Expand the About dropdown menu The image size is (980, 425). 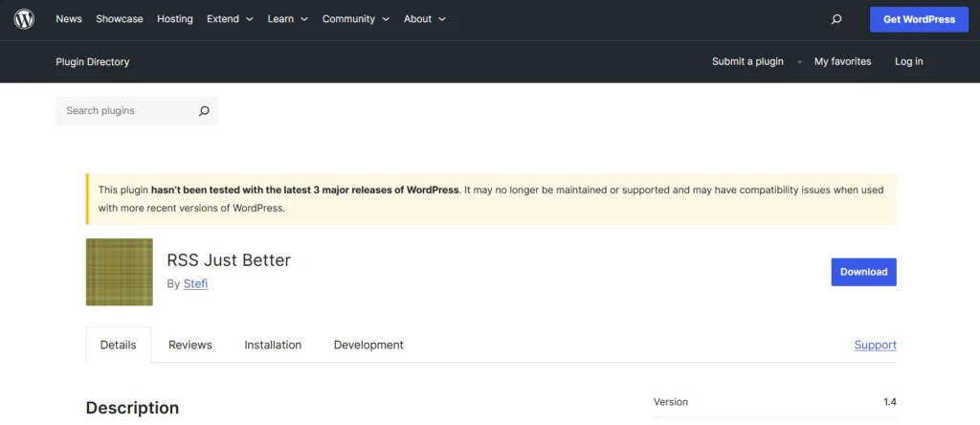pyautogui.click(x=425, y=19)
